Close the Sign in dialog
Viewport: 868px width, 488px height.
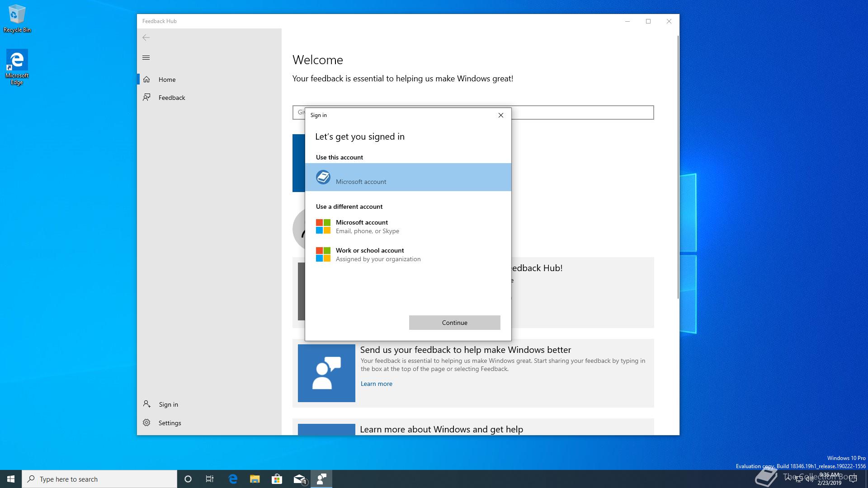point(501,115)
